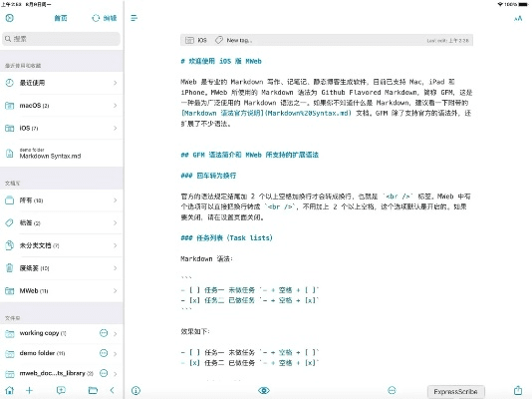Open the macOS (2) category
This screenshot has height=399, width=532.
click(62, 106)
